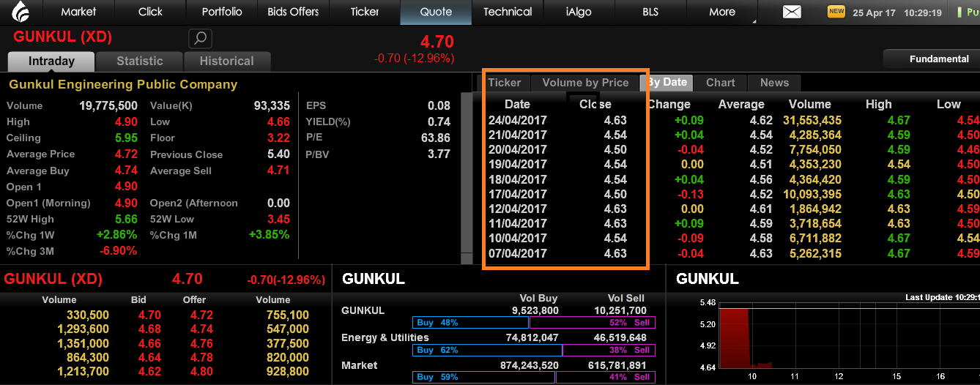Click the Energy & Utilities sector label
This screenshot has height=385, width=980.
pos(385,337)
